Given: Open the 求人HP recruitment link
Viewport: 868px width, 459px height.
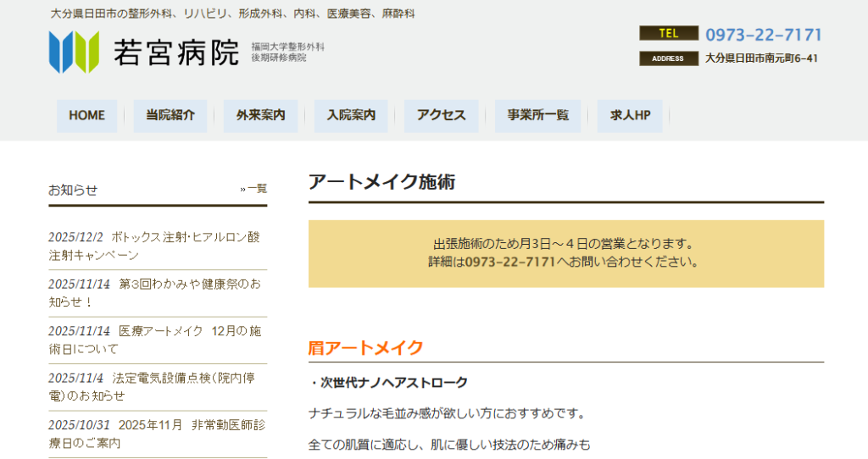Looking at the screenshot, I should 630,116.
